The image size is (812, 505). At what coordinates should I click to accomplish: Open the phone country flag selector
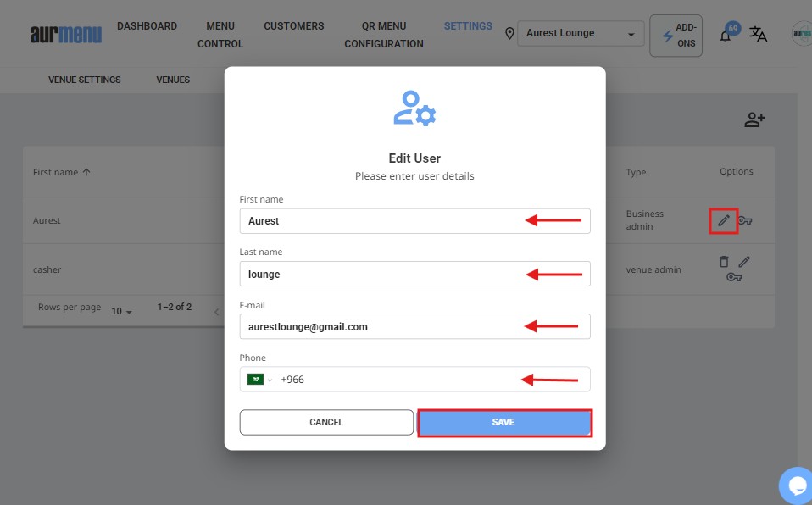coord(259,380)
